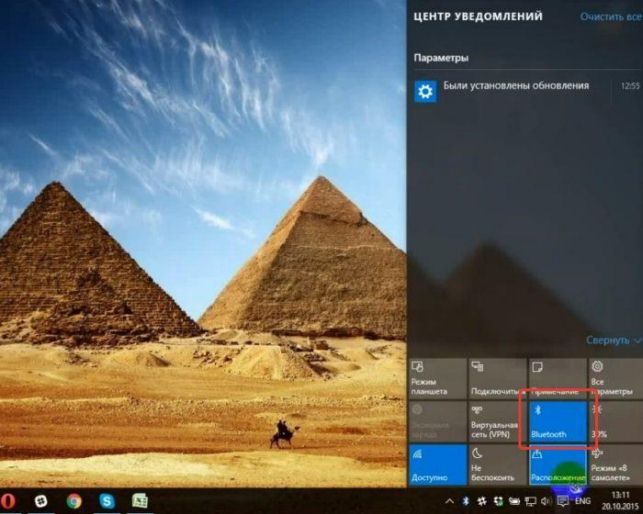Click the Action Center tray icon
The height and width of the screenshot is (514, 643).
point(563,501)
